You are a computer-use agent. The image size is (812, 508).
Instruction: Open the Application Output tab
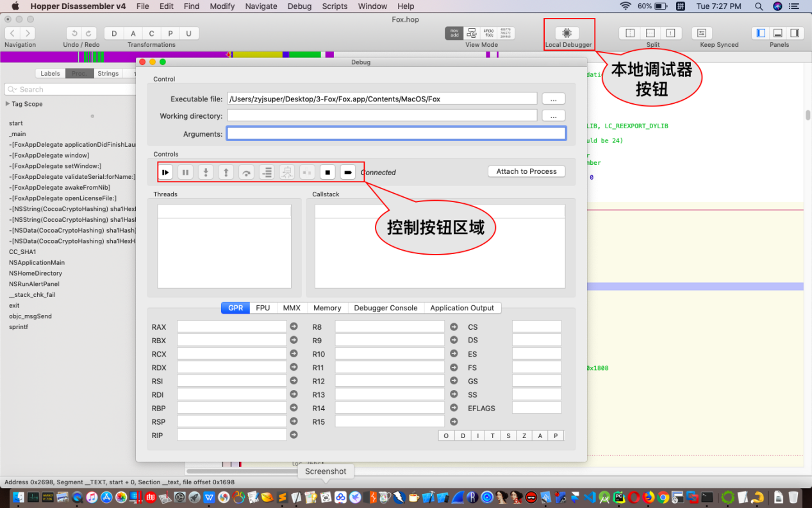pyautogui.click(x=462, y=308)
